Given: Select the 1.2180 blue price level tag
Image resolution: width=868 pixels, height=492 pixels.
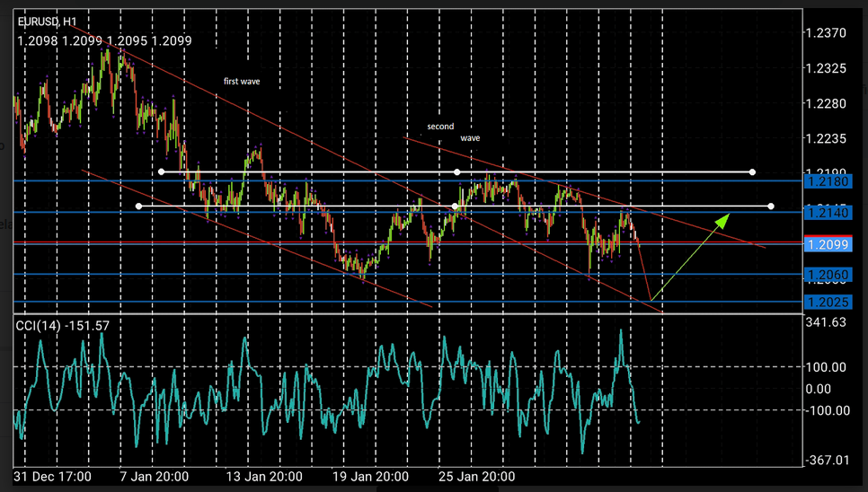Looking at the screenshot, I should point(826,181).
